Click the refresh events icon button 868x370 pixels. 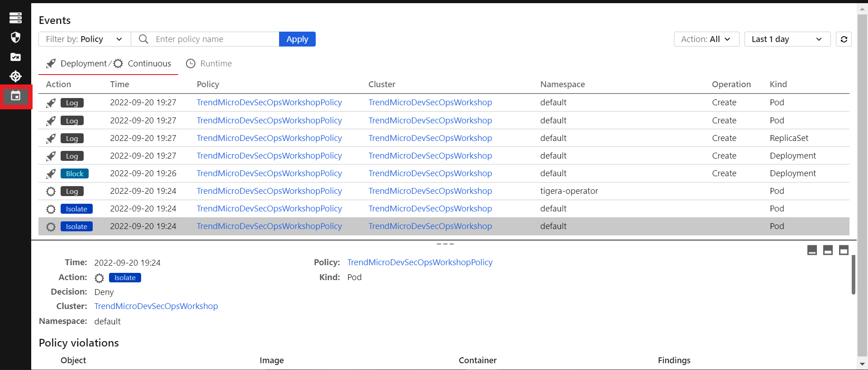click(x=844, y=39)
